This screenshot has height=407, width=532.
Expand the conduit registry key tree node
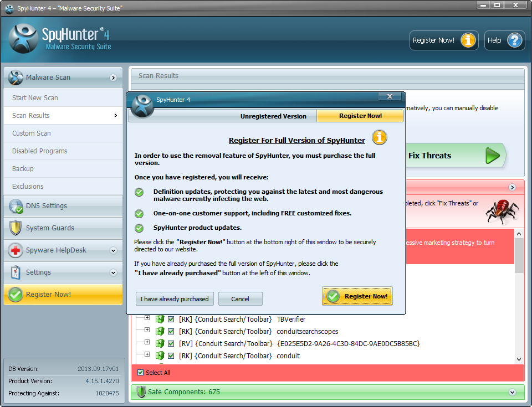point(147,354)
